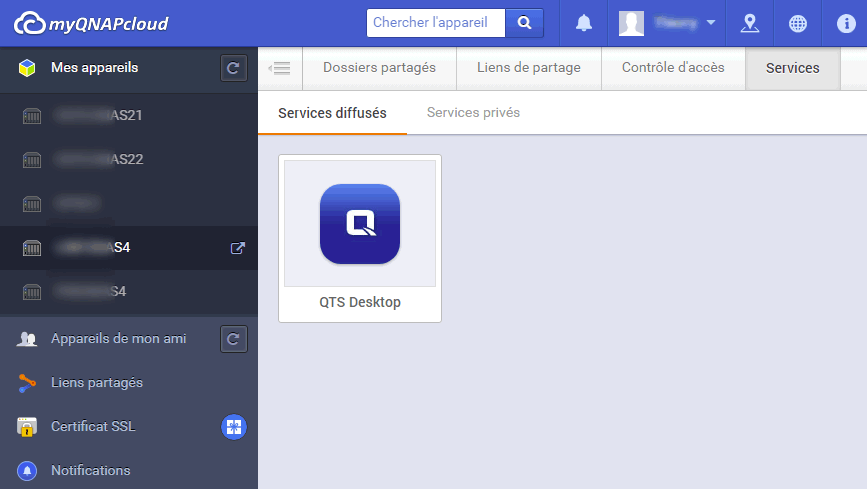
Task: Open the language globe icon
Action: (797, 23)
